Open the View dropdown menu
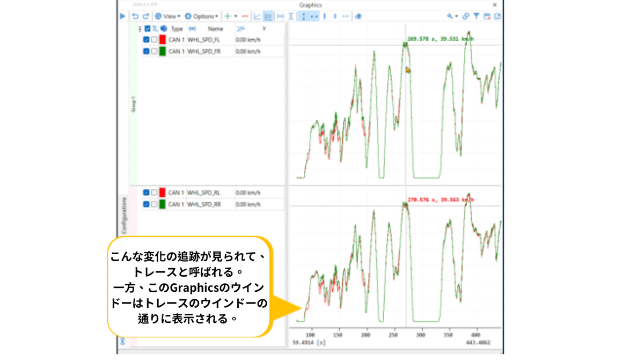Viewport: 644px width, 362px height. 167,17
